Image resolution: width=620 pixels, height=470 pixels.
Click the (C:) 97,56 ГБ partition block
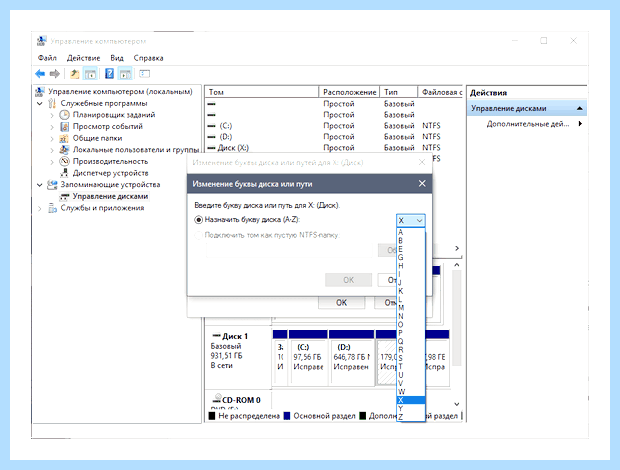point(308,357)
